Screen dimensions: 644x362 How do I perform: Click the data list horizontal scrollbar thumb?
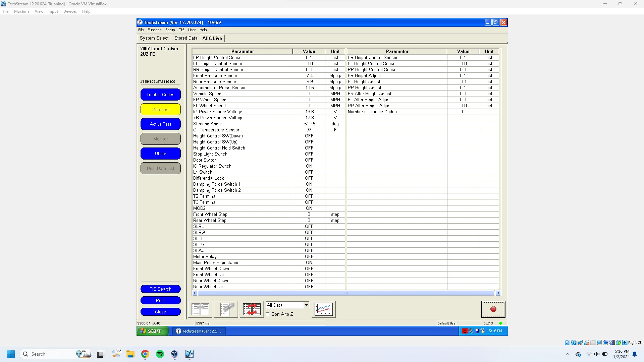coord(346,293)
